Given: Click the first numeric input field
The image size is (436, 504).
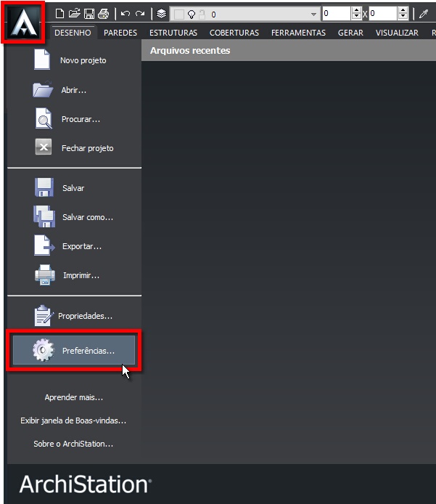Looking at the screenshot, I should tap(337, 14).
